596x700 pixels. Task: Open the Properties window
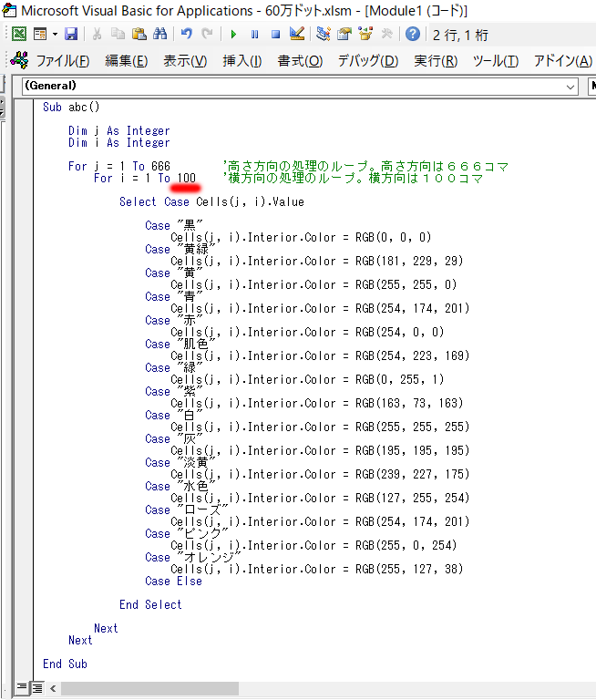[x=344, y=34]
